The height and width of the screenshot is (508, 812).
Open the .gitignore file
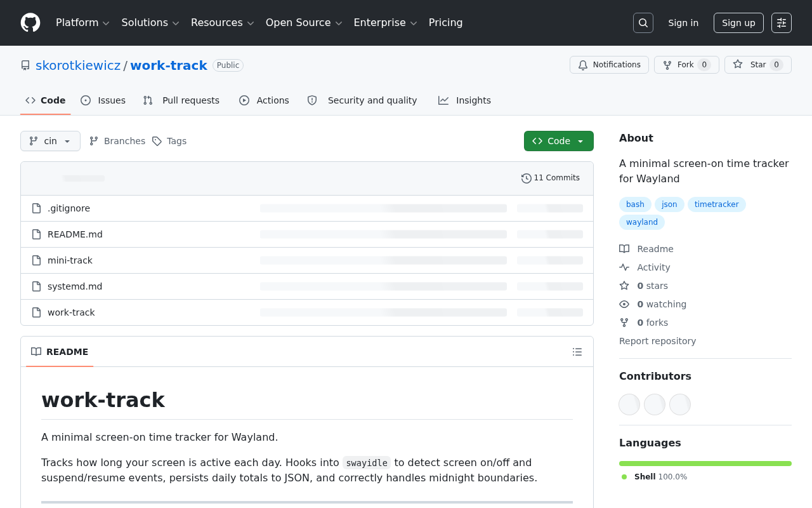(69, 208)
